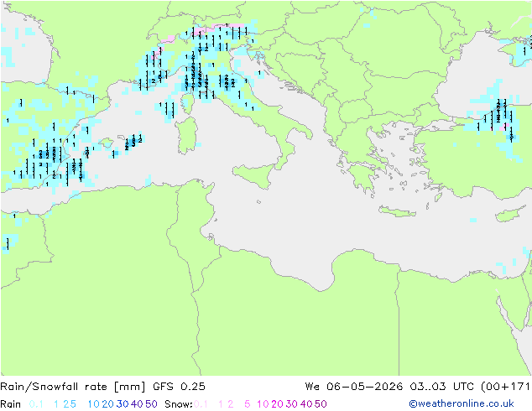Viewport: 532px width, 411px height.
Task: Select the pale blue rain value 0.1
Action: point(36,404)
